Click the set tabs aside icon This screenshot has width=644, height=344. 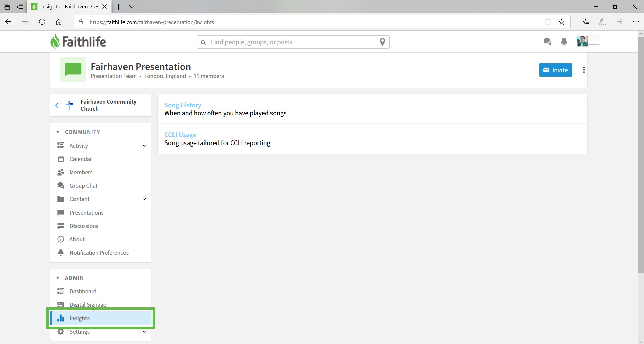(x=20, y=7)
